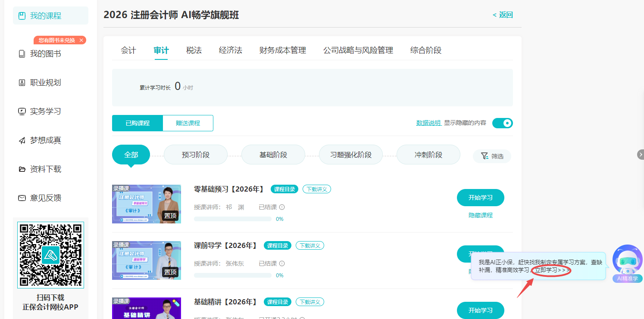644x319 pixels.
Task: Expand the collapsed right-edge panel arrow
Action: pyautogui.click(x=640, y=154)
